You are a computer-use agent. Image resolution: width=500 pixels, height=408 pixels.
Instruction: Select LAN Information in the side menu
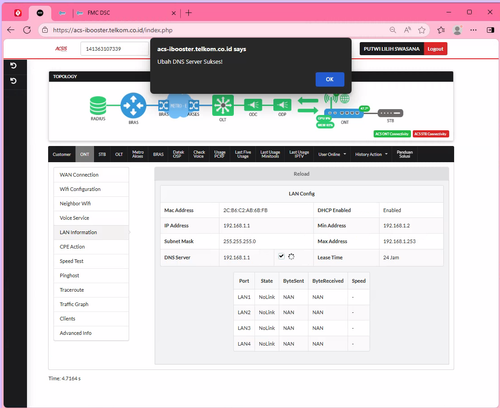coord(91,232)
